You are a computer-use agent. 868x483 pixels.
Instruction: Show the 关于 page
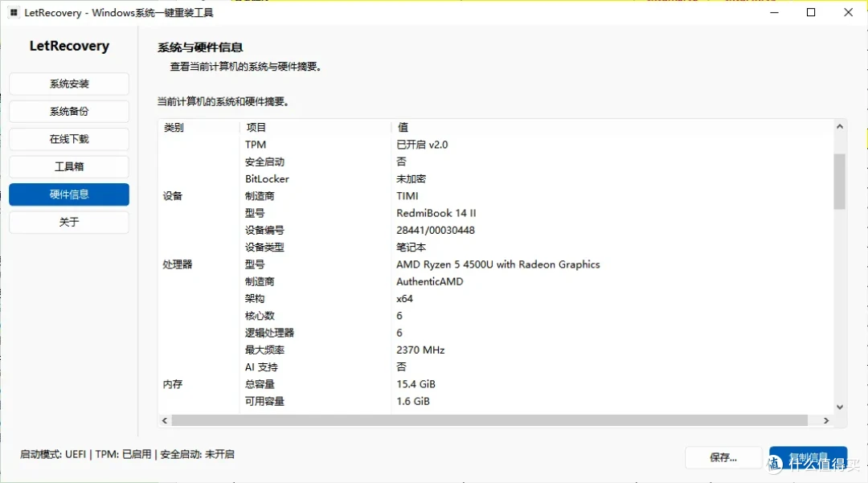click(x=69, y=222)
